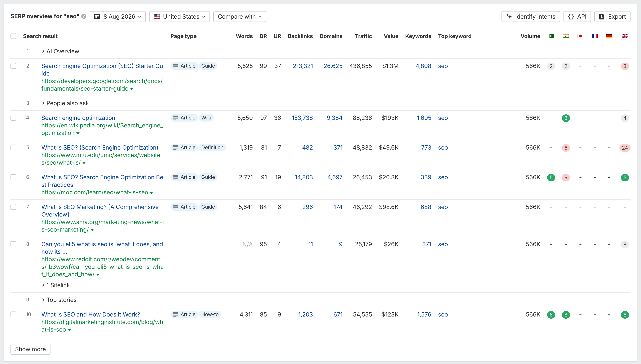641x364 pixels.
Task: Click the Export button
Action: [x=612, y=17]
